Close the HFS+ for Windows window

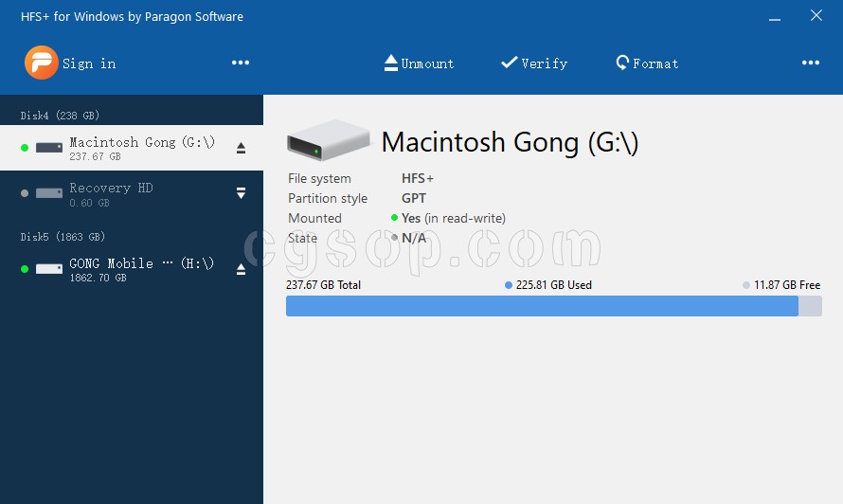click(816, 15)
